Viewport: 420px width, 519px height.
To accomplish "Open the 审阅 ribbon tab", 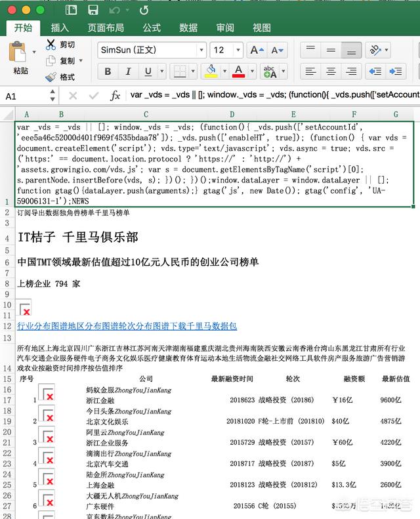I will (225, 28).
